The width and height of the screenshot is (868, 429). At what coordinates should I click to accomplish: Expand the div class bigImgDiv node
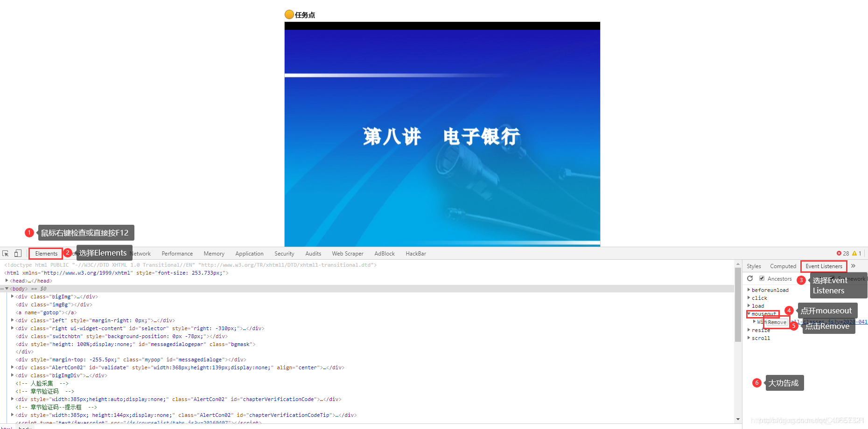point(12,375)
